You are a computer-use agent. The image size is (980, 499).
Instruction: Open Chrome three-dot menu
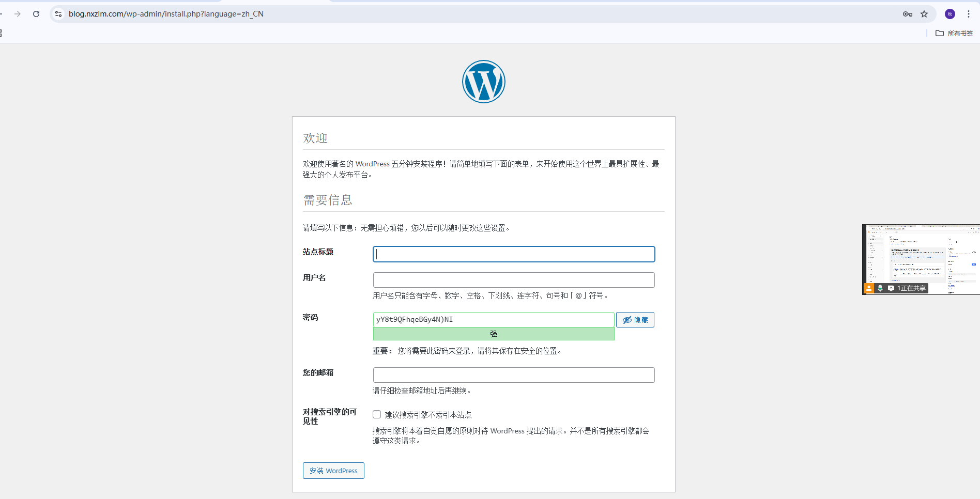(x=969, y=14)
